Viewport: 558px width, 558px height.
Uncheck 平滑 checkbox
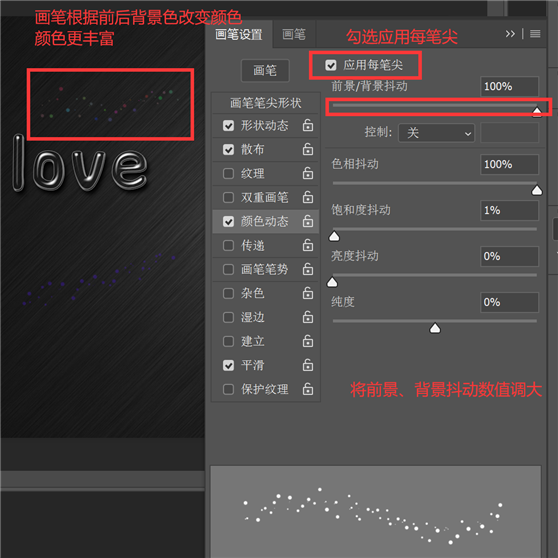(228, 365)
